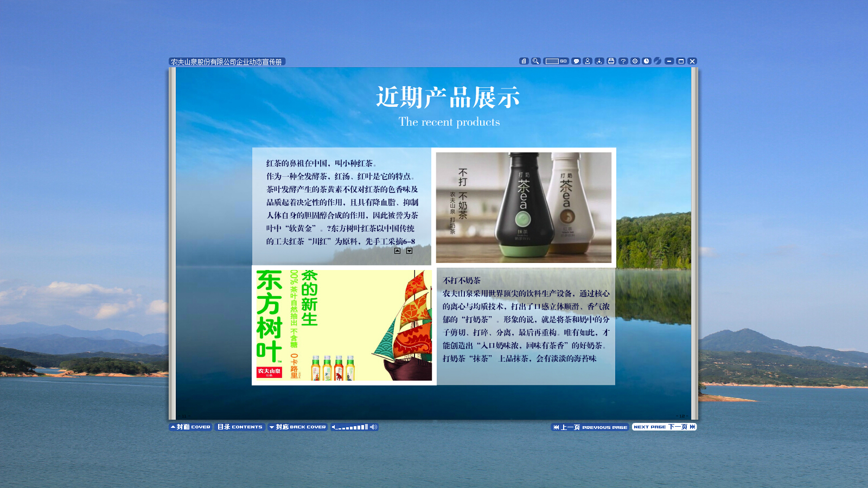Click the 不打不奶茶 paragraph title
Screen dimensions: 868x488
click(x=462, y=280)
